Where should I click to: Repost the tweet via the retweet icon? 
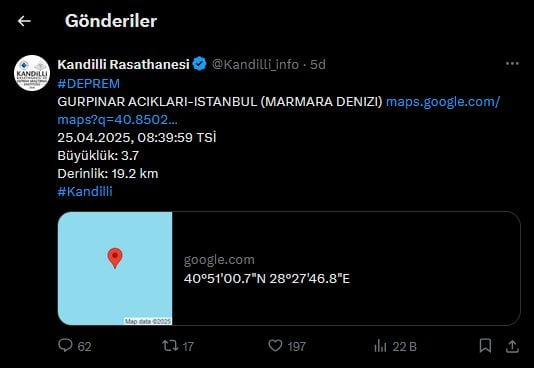[x=170, y=346]
